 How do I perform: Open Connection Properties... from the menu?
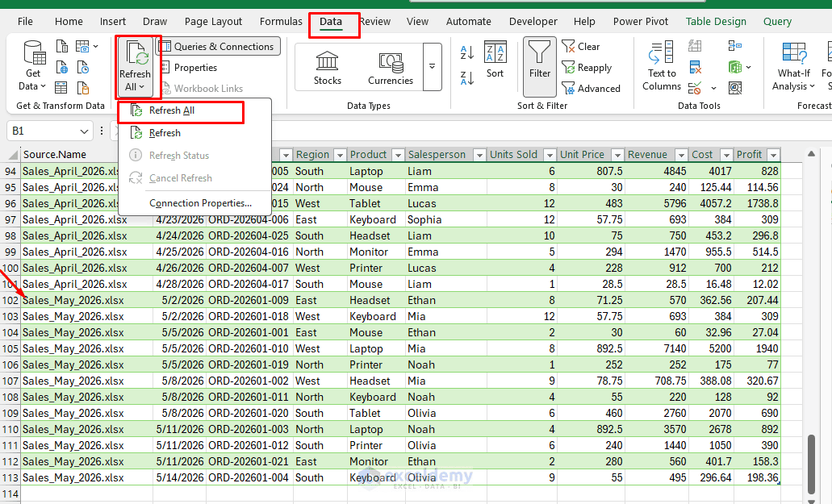pyautogui.click(x=194, y=203)
